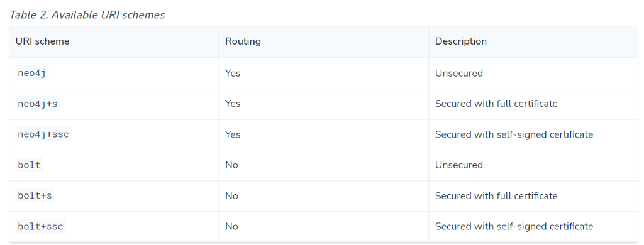Click No in the bolt+ssc row

point(231,227)
